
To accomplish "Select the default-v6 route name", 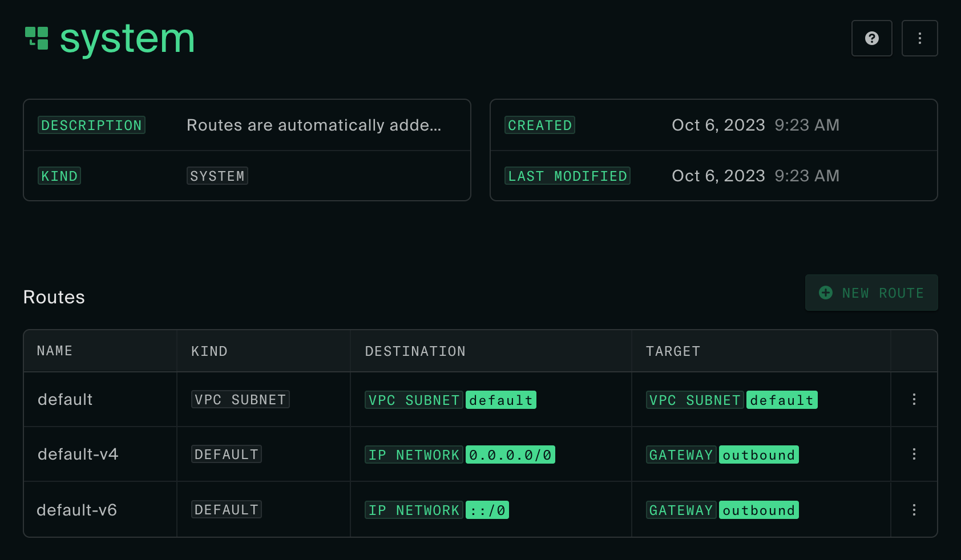I will (x=76, y=510).
